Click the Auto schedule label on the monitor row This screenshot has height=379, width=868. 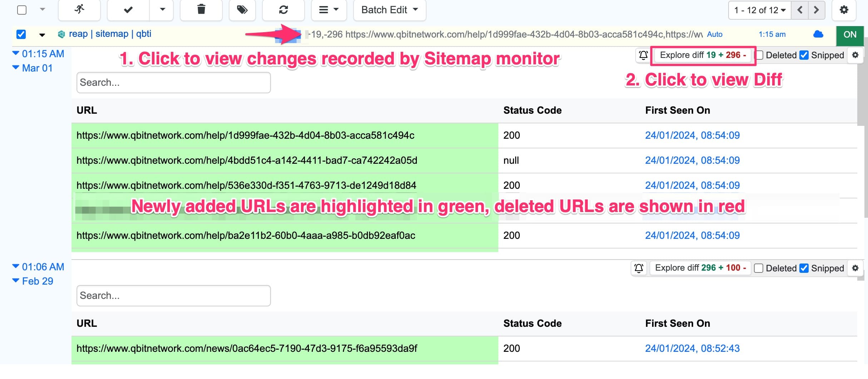pos(714,34)
